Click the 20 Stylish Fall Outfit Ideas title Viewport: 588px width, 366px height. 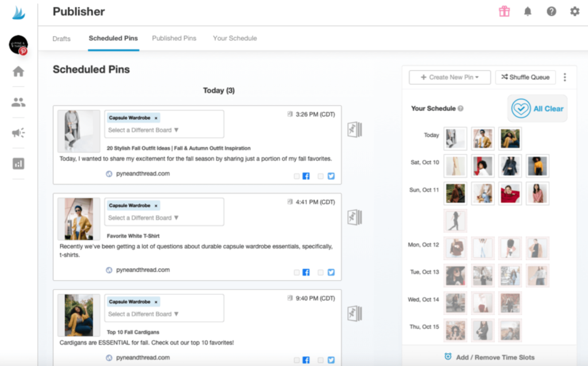point(179,148)
